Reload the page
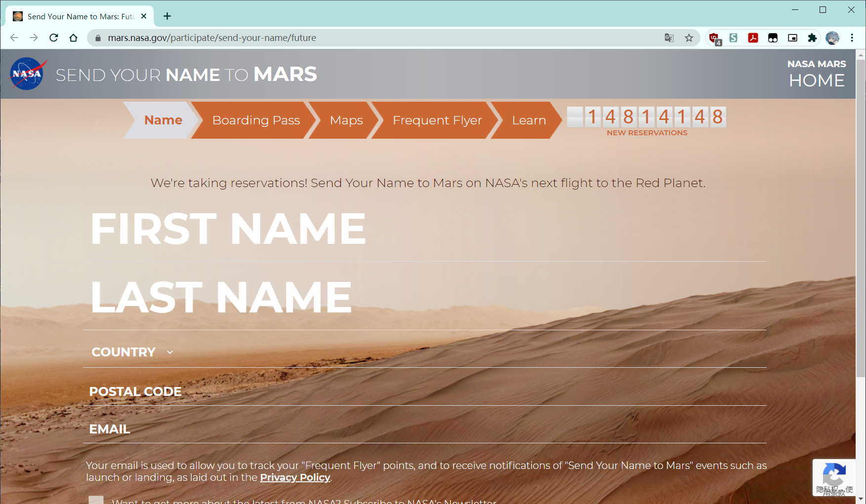The image size is (866, 504). (x=54, y=38)
